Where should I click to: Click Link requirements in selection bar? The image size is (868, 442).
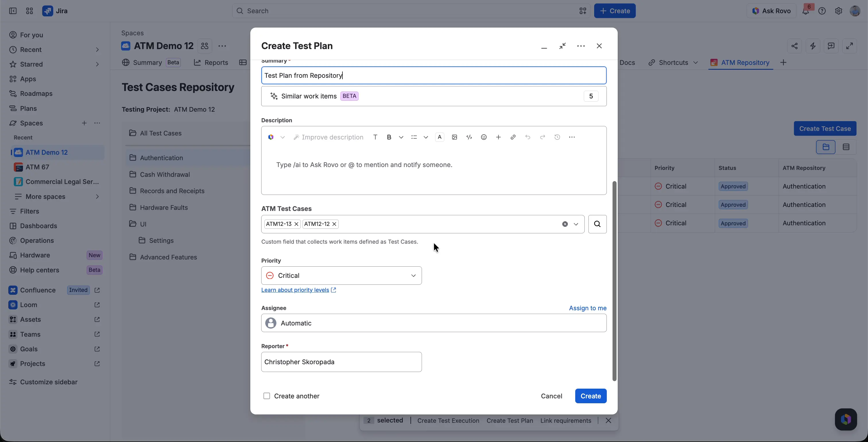click(566, 420)
